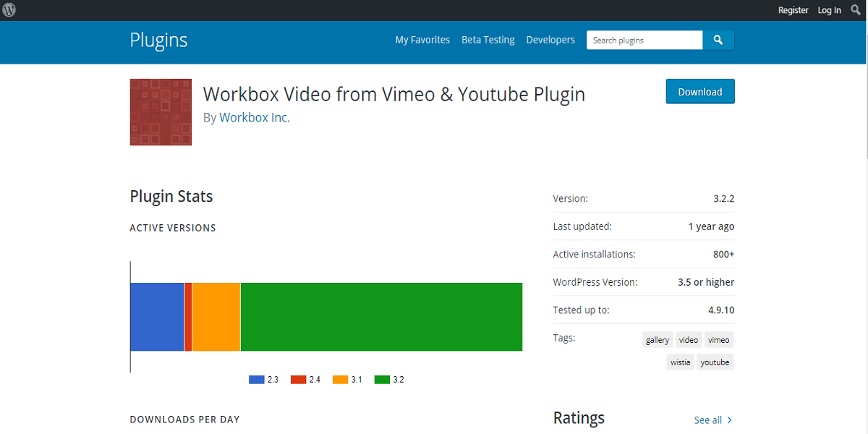The width and height of the screenshot is (868, 434).
Task: Click the blue 2.3 bar segment
Action: pyautogui.click(x=157, y=317)
